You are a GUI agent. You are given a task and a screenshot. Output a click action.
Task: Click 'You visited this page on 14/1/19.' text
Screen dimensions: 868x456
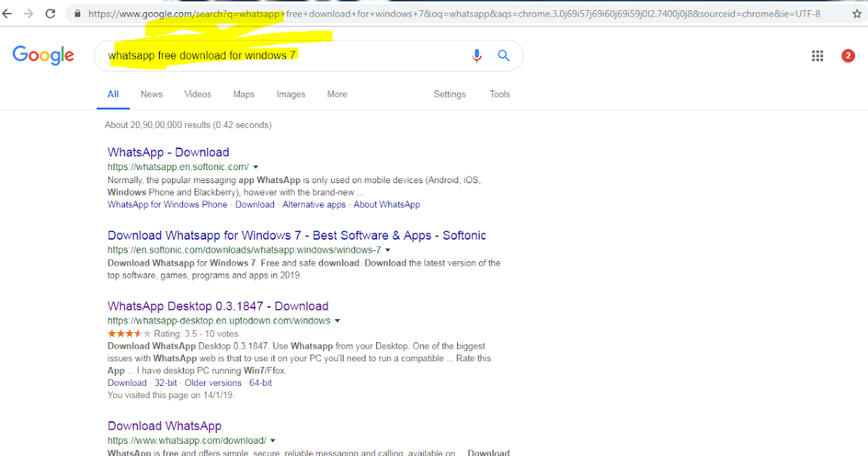[171, 395]
